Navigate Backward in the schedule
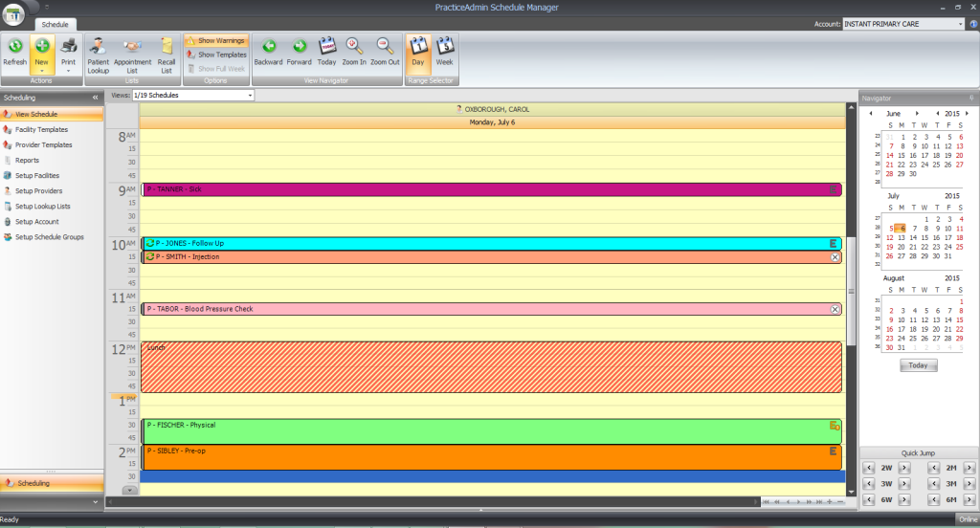Screen dimensions: 980x528 coord(268,51)
